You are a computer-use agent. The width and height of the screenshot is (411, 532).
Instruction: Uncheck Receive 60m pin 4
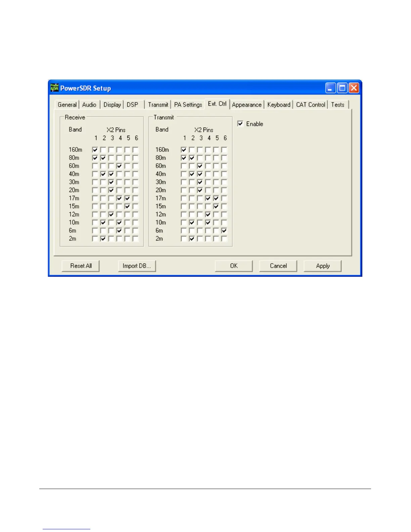pyautogui.click(x=119, y=166)
